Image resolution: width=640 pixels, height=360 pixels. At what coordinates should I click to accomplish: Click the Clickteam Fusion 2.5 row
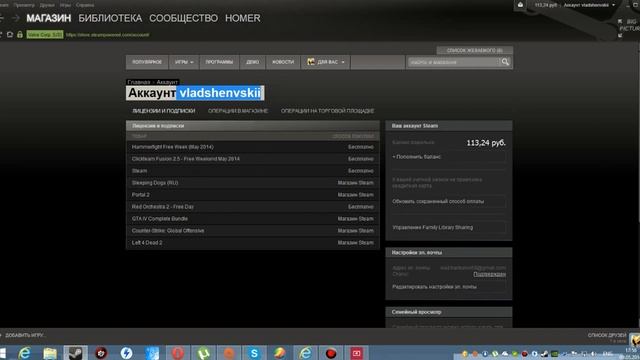click(253, 159)
